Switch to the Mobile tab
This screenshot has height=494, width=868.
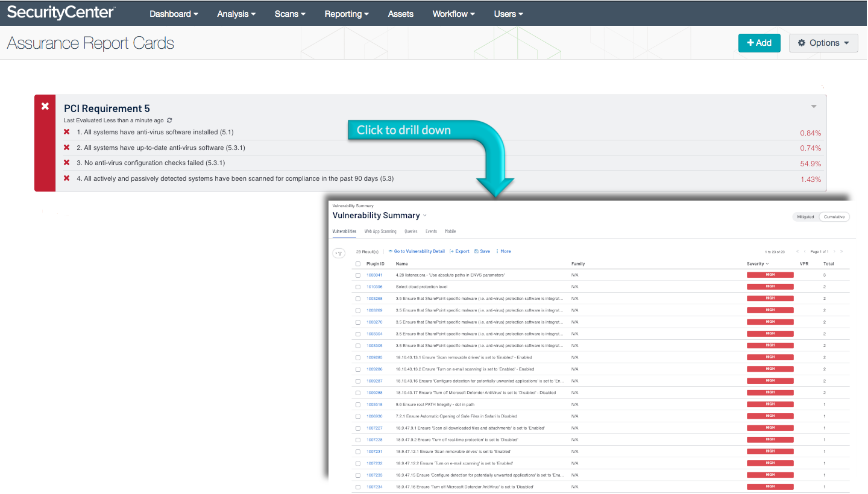pyautogui.click(x=450, y=231)
